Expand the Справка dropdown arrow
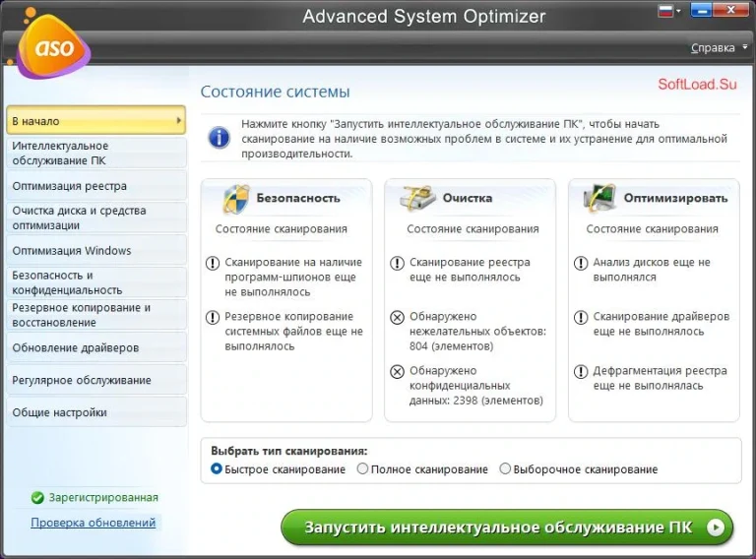 (x=745, y=47)
